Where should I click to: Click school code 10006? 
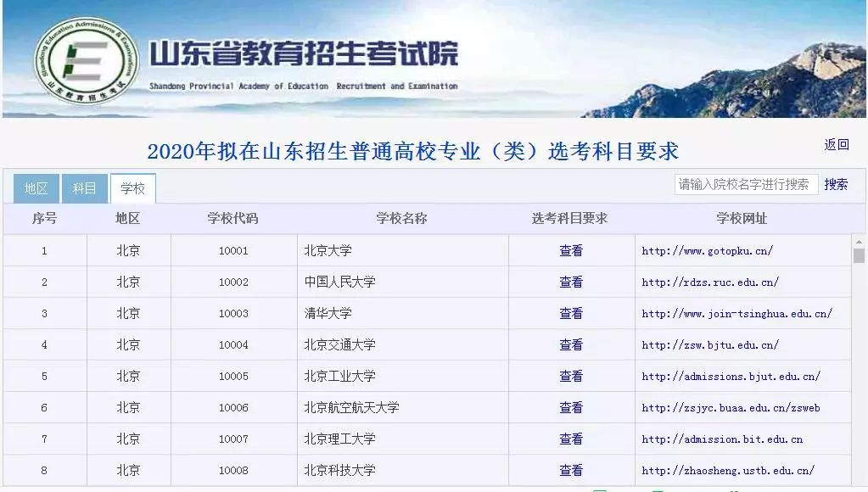click(x=233, y=408)
